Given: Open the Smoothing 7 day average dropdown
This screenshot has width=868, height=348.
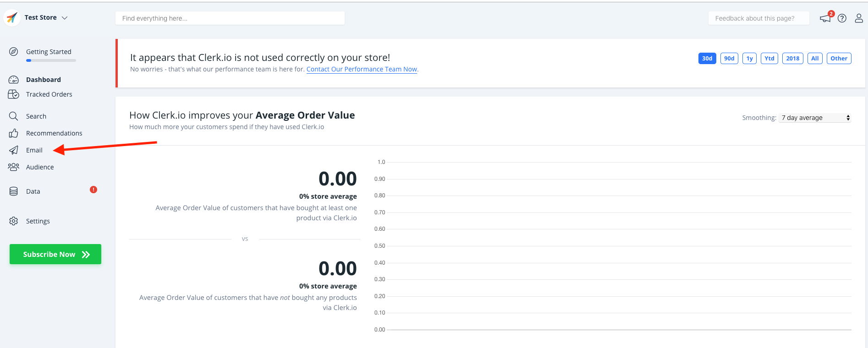Looking at the screenshot, I should [x=814, y=118].
